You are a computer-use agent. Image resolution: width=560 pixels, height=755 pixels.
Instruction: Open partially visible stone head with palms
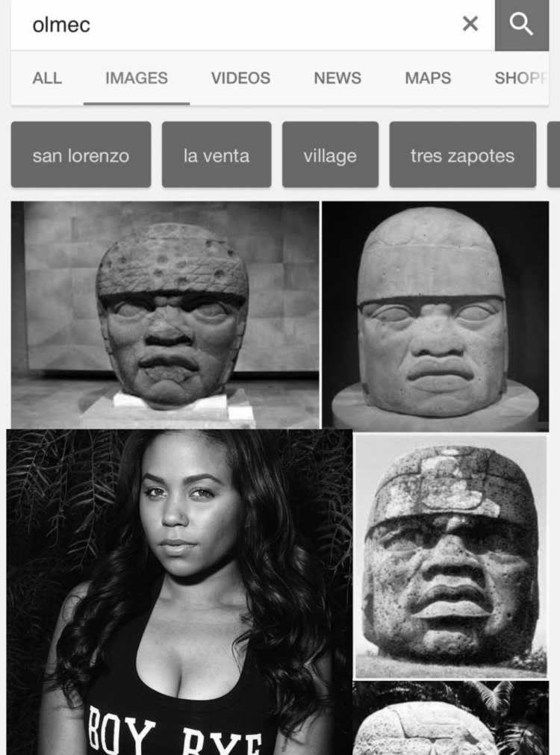coord(451,718)
